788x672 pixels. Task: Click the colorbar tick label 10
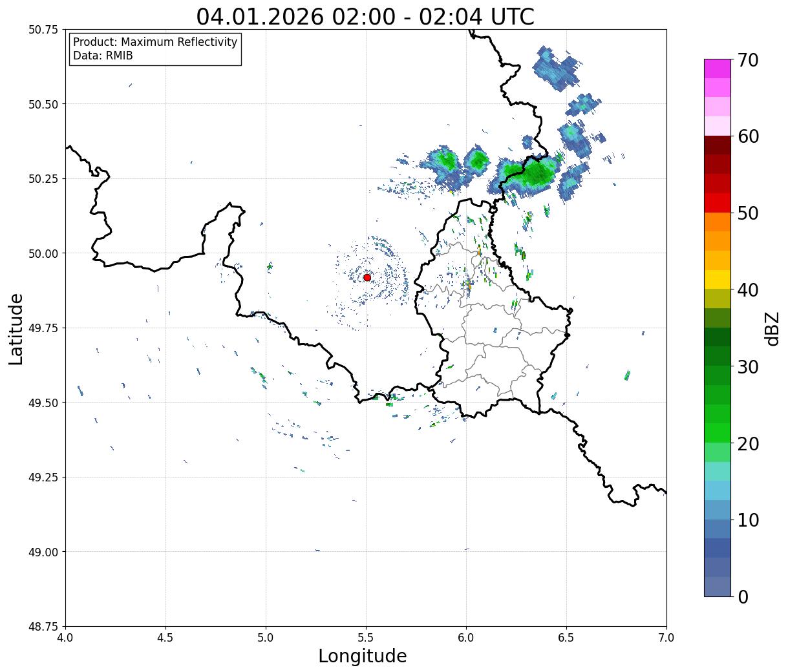(747, 520)
